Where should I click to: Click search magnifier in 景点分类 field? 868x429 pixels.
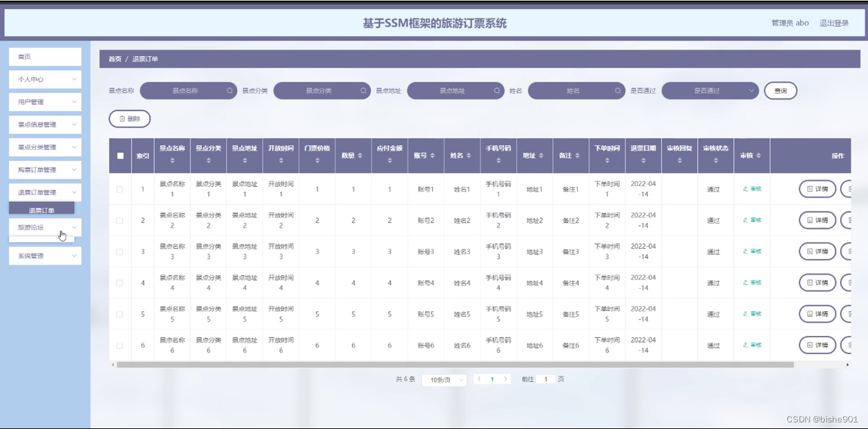[364, 91]
